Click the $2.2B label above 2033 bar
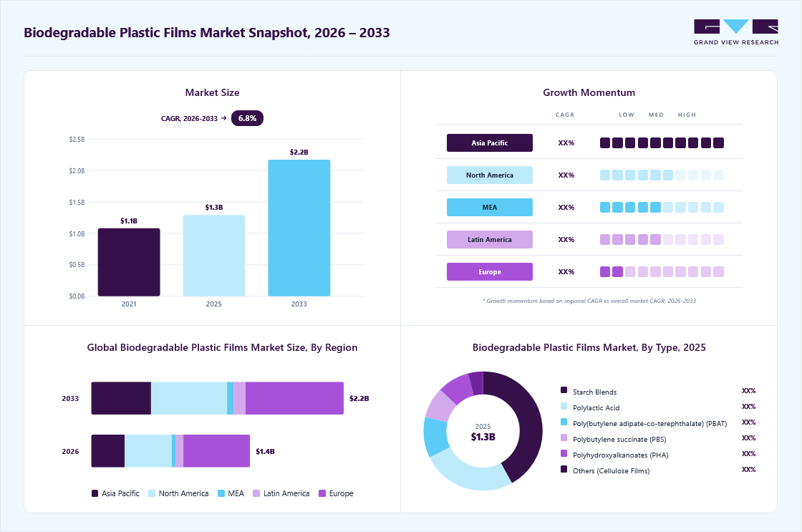 click(x=299, y=153)
